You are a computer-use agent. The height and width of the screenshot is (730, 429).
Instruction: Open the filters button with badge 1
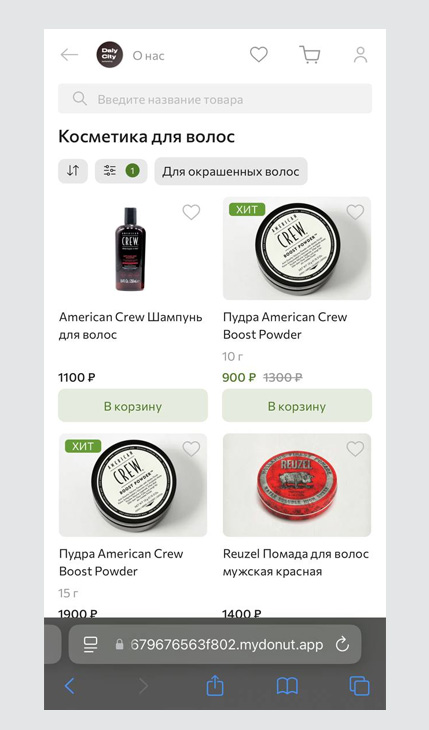click(x=121, y=171)
